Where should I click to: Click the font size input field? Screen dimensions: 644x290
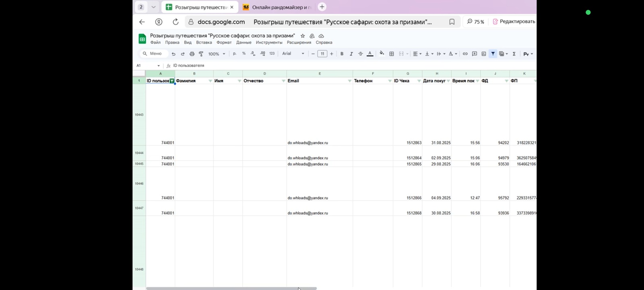click(x=322, y=54)
